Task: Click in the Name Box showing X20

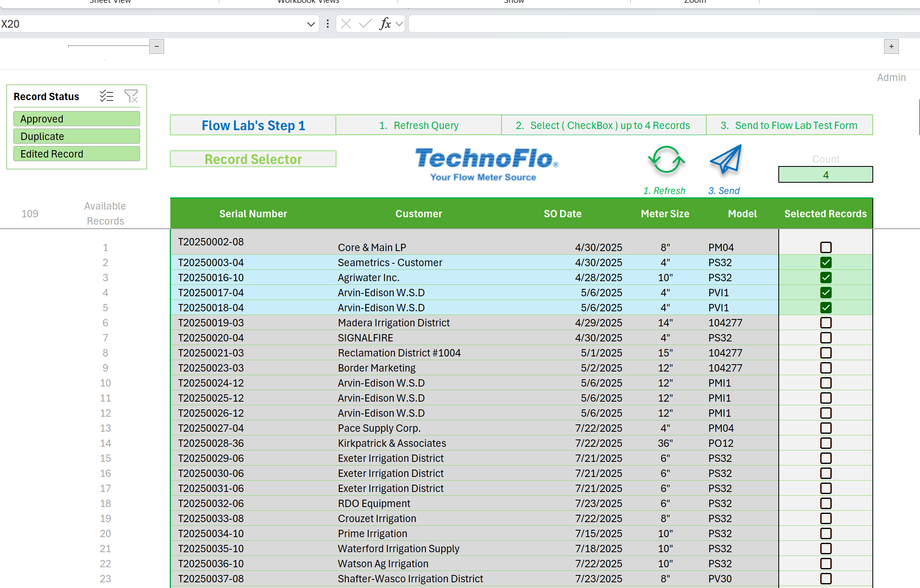Action: pos(153,24)
